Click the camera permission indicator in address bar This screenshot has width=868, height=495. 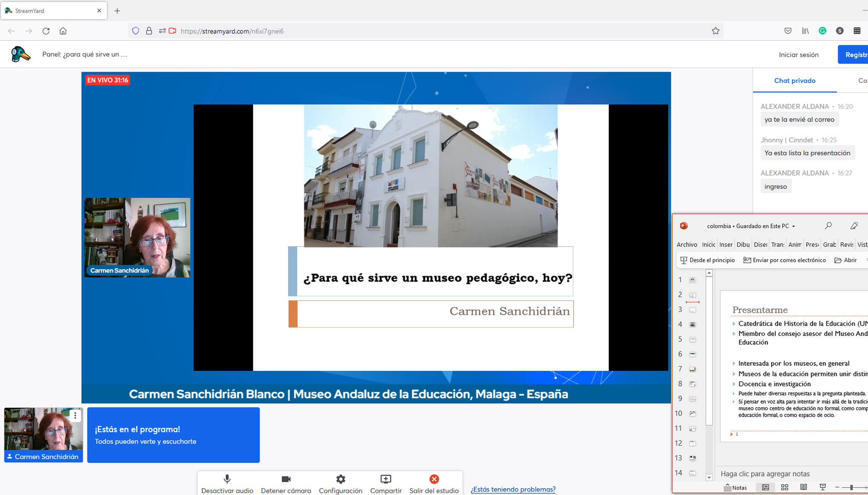pyautogui.click(x=173, y=31)
